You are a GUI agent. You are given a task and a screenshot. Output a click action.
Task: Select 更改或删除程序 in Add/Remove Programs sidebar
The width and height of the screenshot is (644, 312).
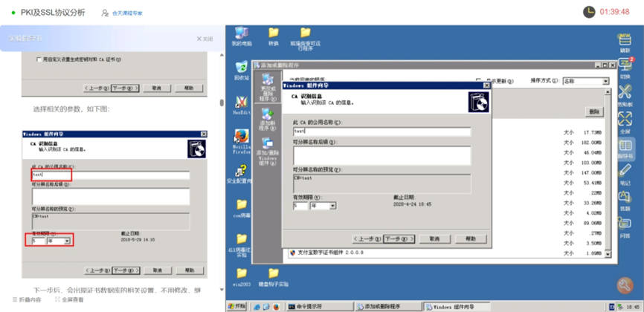coord(268,87)
